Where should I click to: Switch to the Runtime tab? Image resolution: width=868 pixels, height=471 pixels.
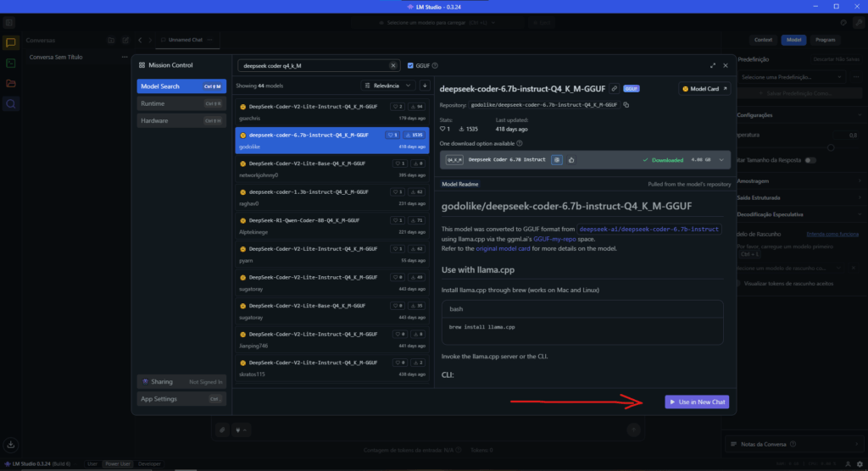181,103
